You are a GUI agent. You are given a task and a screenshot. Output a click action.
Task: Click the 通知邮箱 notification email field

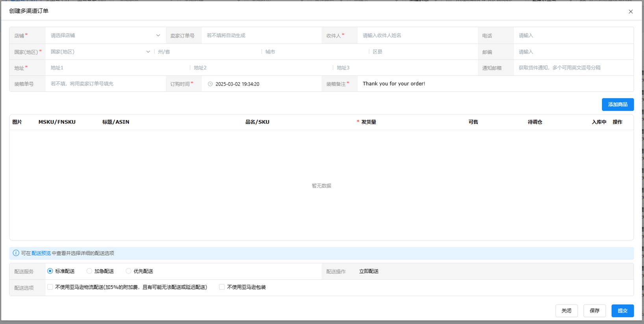click(x=573, y=68)
